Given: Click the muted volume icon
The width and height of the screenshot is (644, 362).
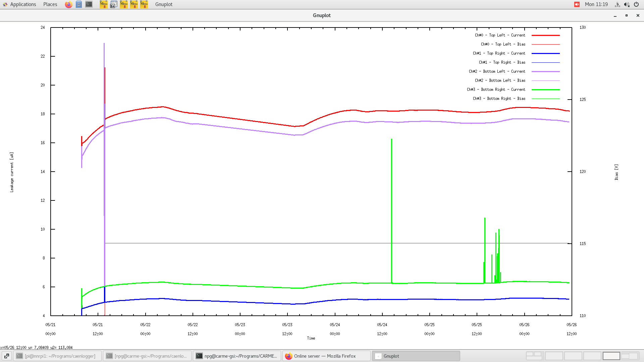Looking at the screenshot, I should (627, 4).
